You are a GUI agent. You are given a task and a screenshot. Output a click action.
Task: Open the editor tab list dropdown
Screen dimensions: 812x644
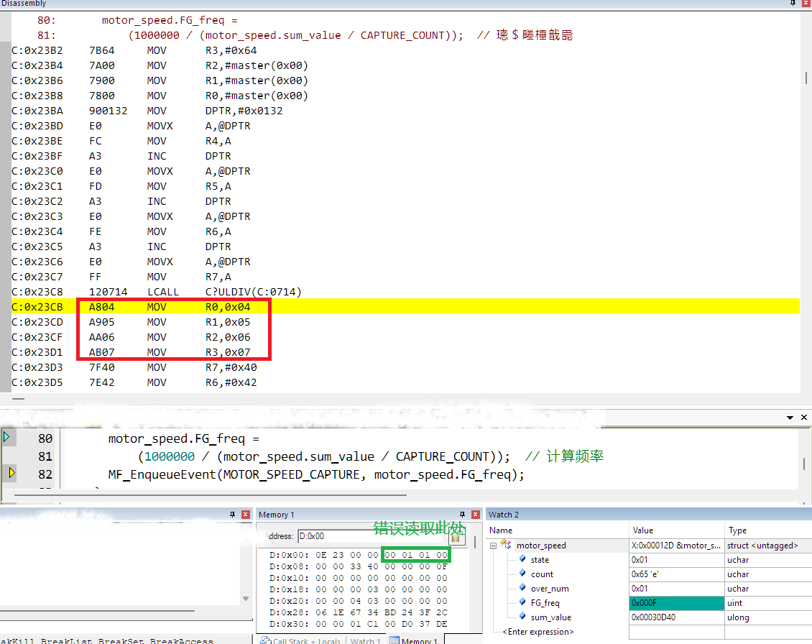click(x=791, y=418)
